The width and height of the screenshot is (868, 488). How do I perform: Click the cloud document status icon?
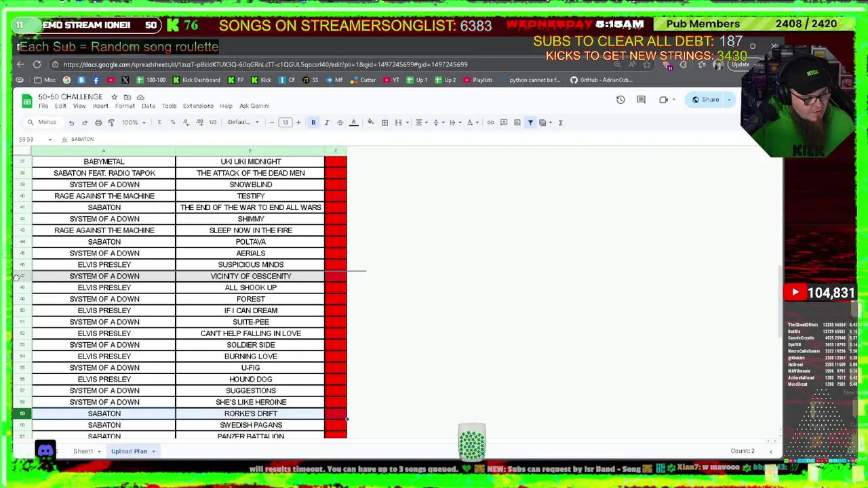coord(140,97)
